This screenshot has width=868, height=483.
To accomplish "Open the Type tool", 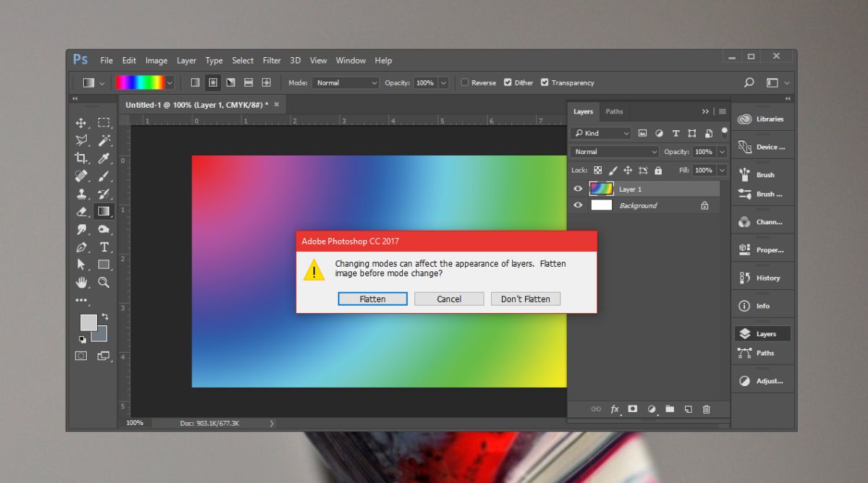I will pos(103,247).
